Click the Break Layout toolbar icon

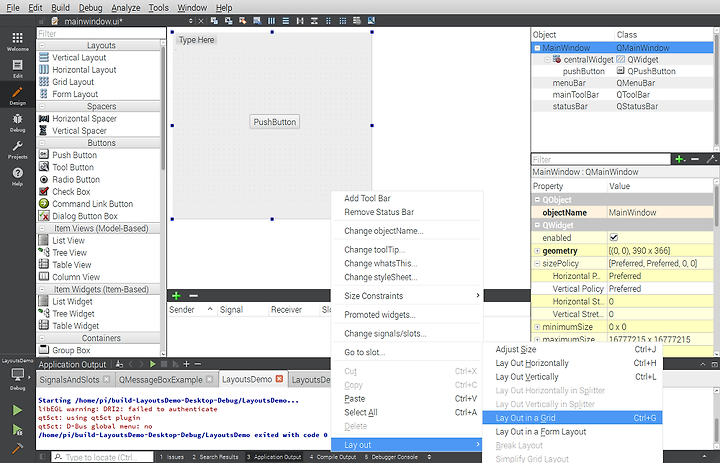tap(357, 21)
